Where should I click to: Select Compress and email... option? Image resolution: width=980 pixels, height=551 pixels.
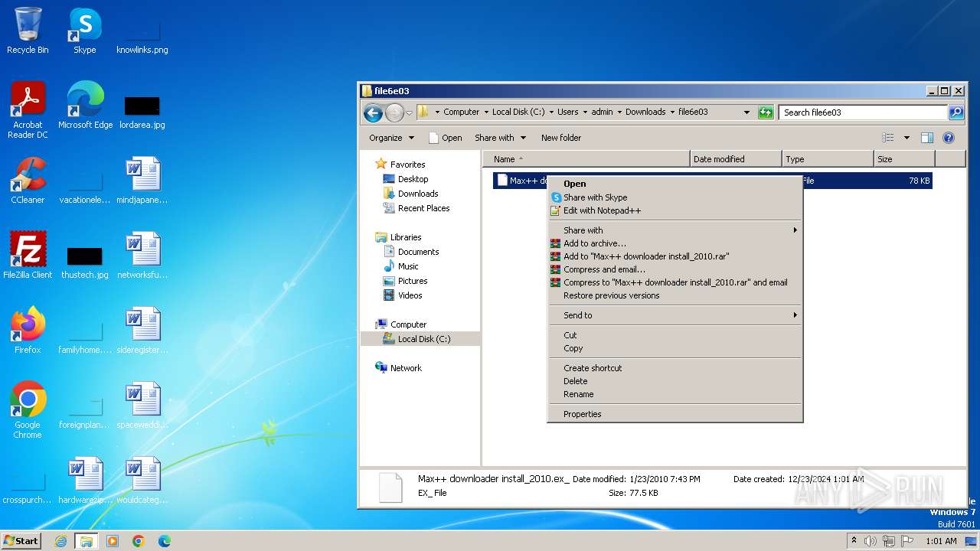click(x=675, y=269)
